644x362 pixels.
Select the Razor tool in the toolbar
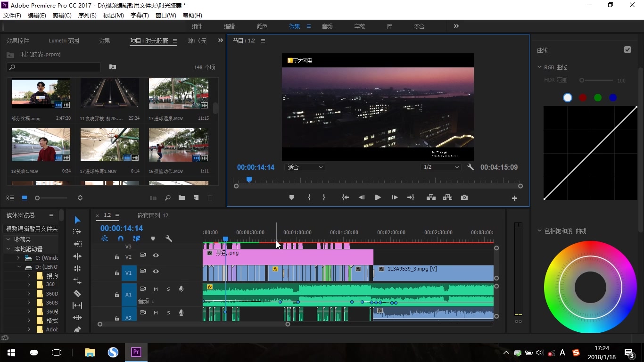click(77, 293)
